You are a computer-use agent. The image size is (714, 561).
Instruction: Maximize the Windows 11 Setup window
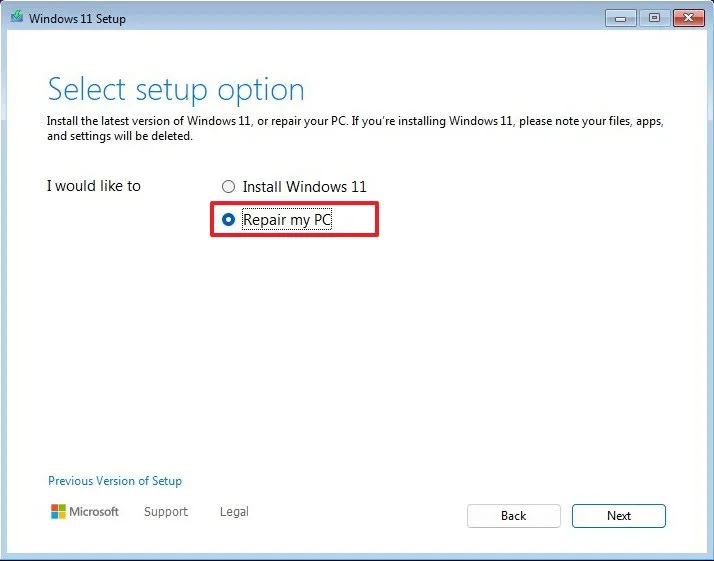click(x=654, y=18)
